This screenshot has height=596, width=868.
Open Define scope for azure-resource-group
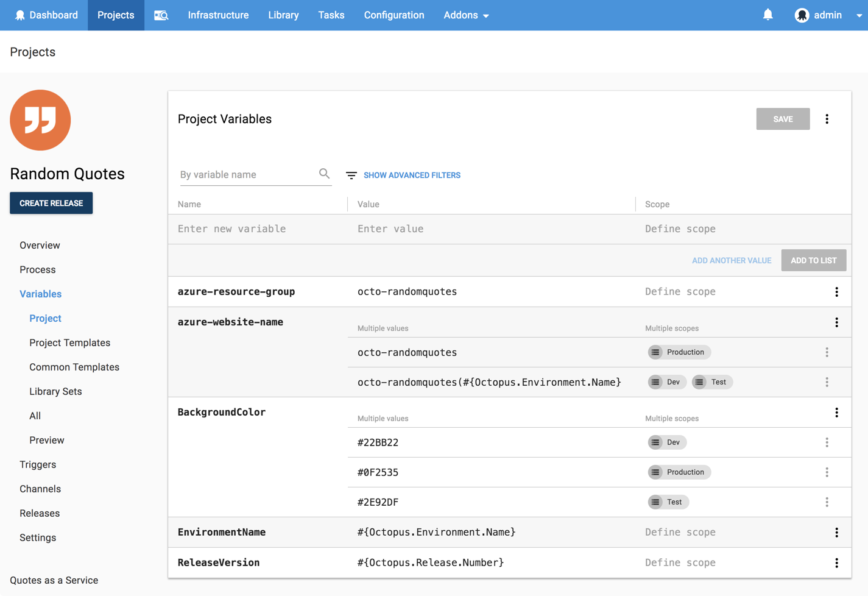pos(680,291)
